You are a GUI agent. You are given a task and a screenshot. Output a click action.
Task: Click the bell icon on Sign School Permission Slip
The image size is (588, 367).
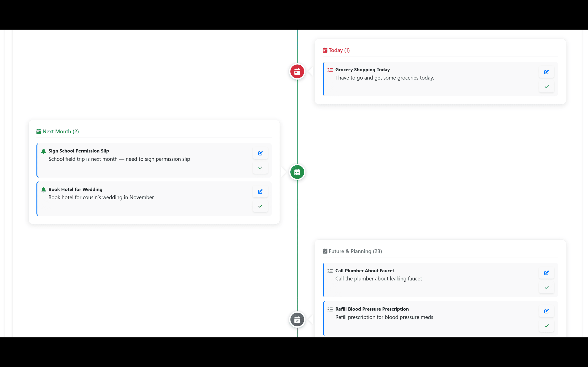point(43,151)
